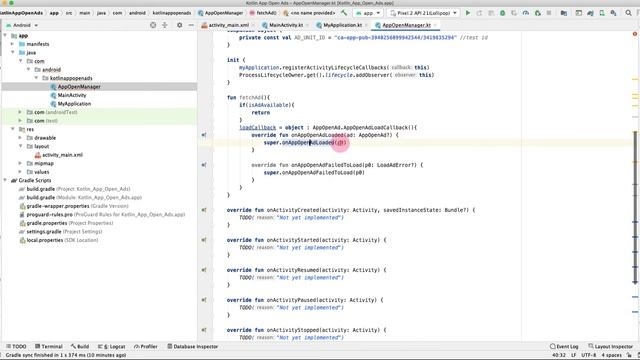
Task: Click the kotlinappopenads breadcrumb in navigation bar
Action: (171, 13)
